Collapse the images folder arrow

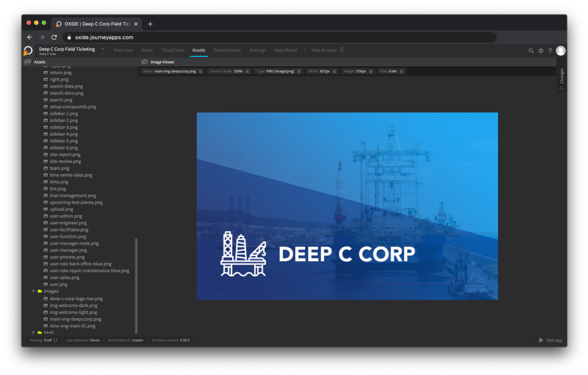[33, 292]
